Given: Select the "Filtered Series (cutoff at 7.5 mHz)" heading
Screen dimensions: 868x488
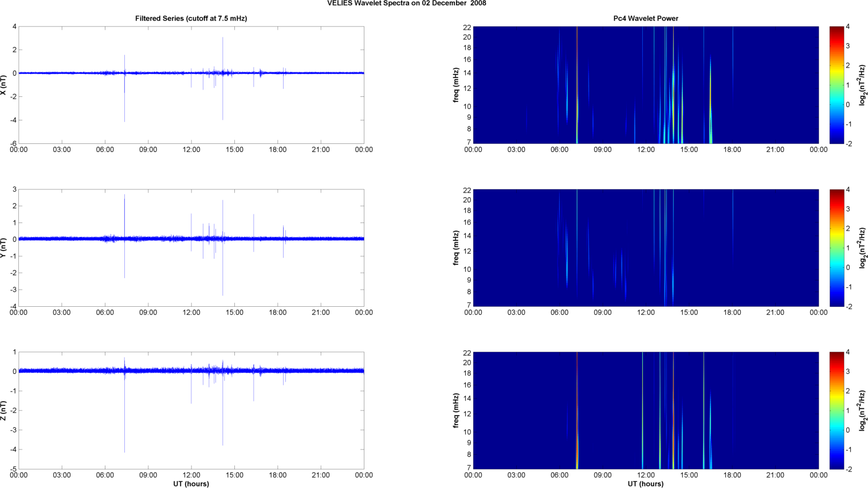Looking at the screenshot, I should [x=191, y=18].
